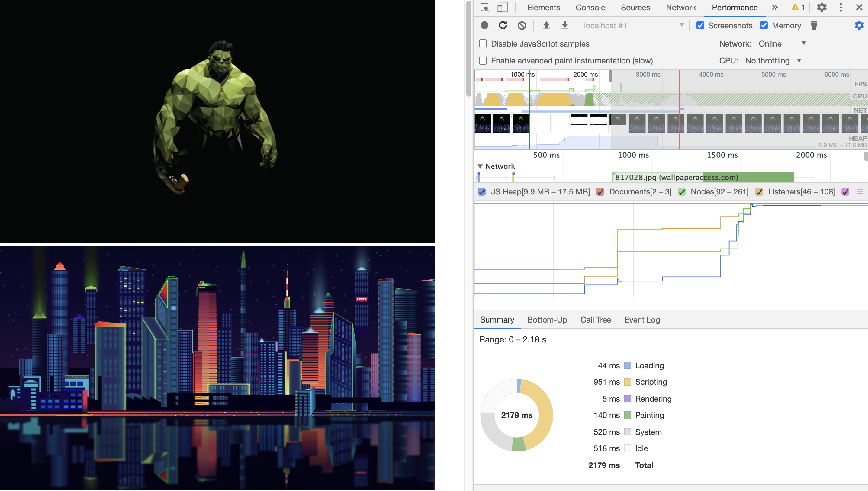Screen dimensions: 868x491
Task: Save the profile using download arrow
Action: click(564, 25)
